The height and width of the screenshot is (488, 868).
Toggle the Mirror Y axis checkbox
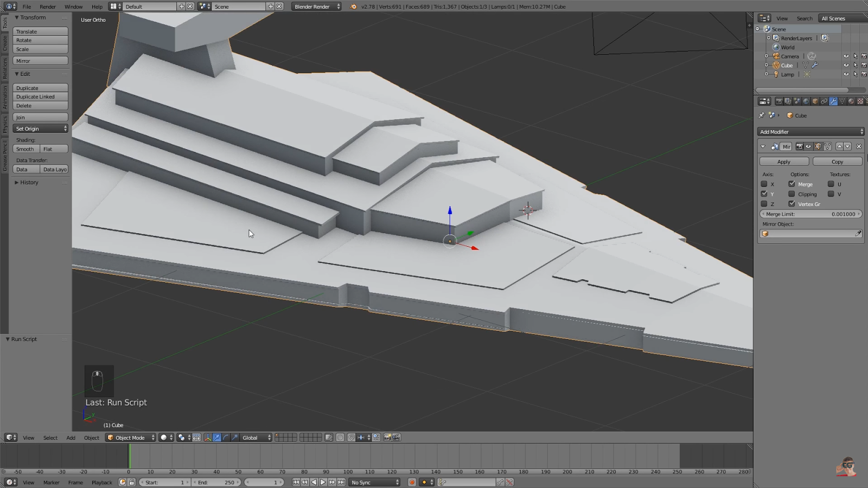[764, 194]
